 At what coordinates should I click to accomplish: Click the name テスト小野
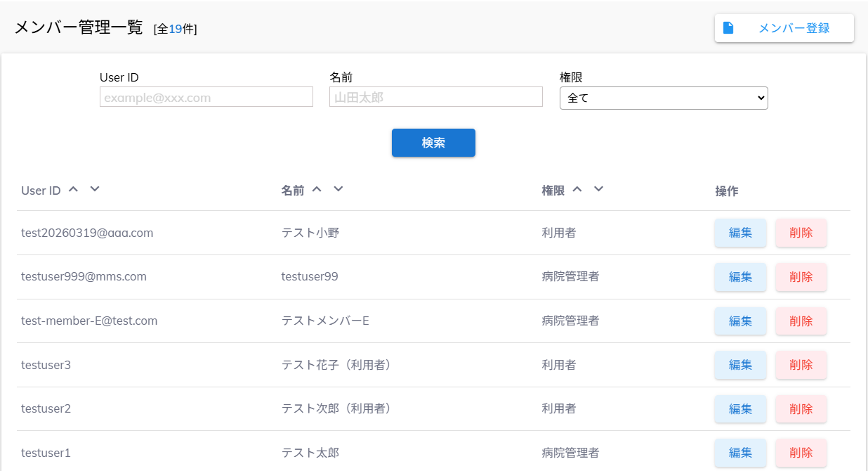pyautogui.click(x=310, y=233)
